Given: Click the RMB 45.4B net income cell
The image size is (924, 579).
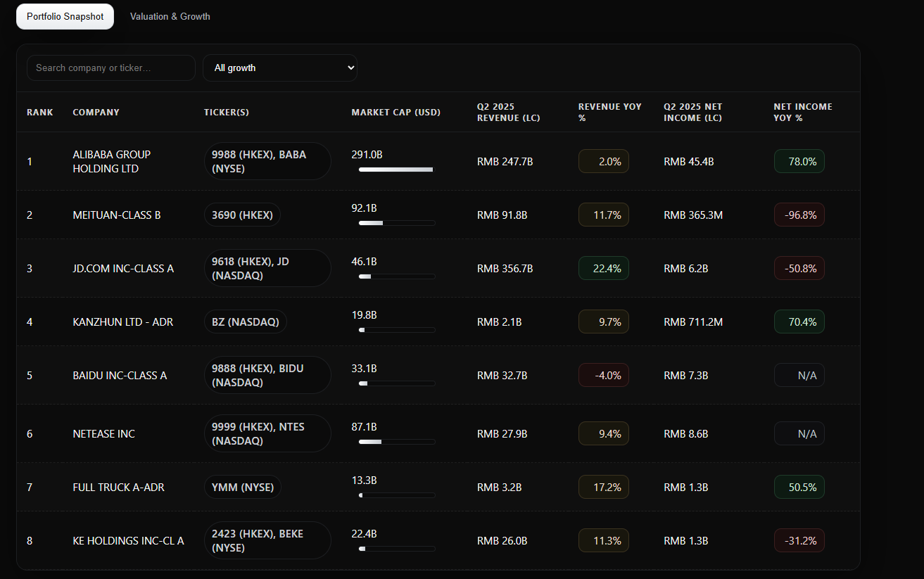Looking at the screenshot, I should [x=689, y=162].
